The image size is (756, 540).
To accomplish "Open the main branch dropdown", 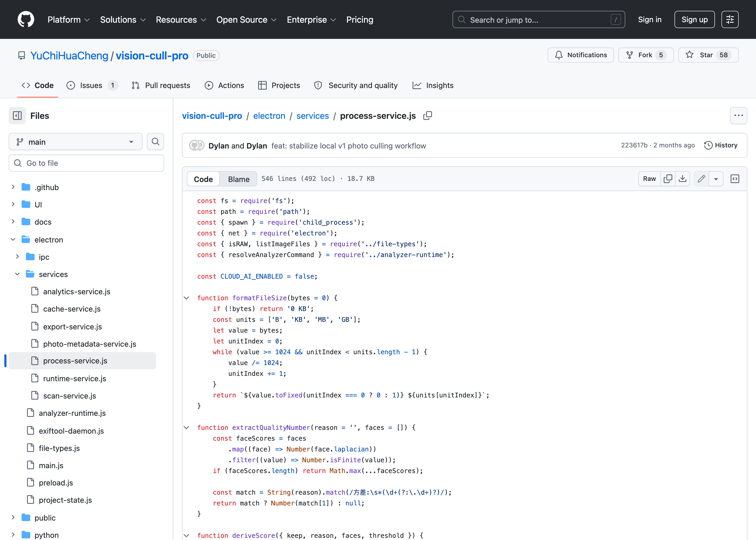I will (76, 142).
